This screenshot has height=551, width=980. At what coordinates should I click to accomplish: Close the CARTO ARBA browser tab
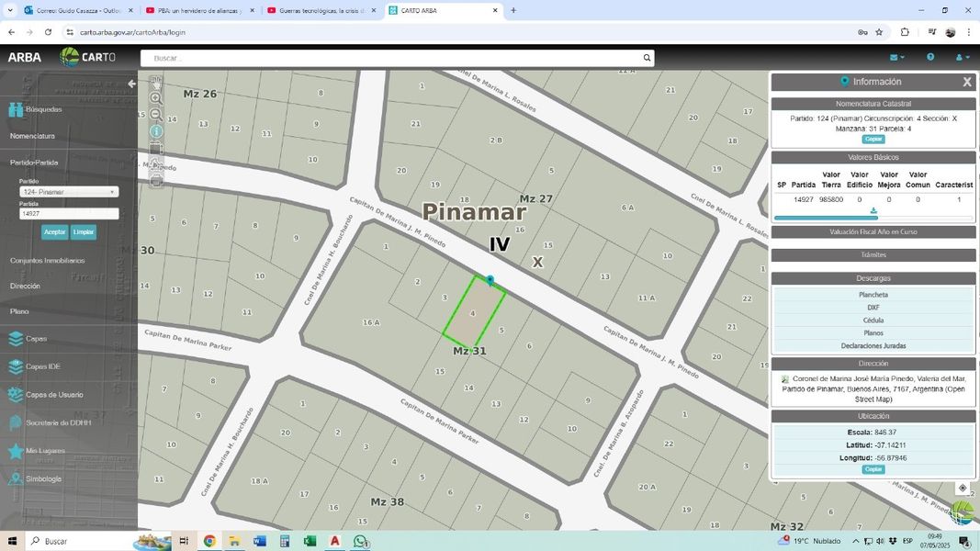pos(495,11)
